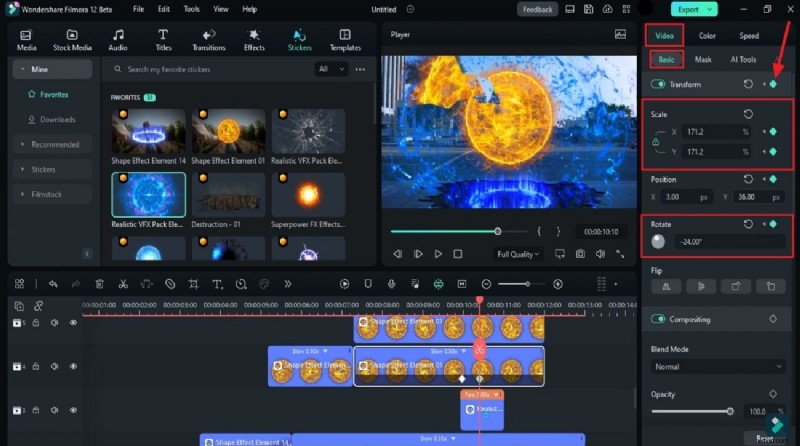
Task: Open the Full Quality dropdown
Action: (517, 254)
